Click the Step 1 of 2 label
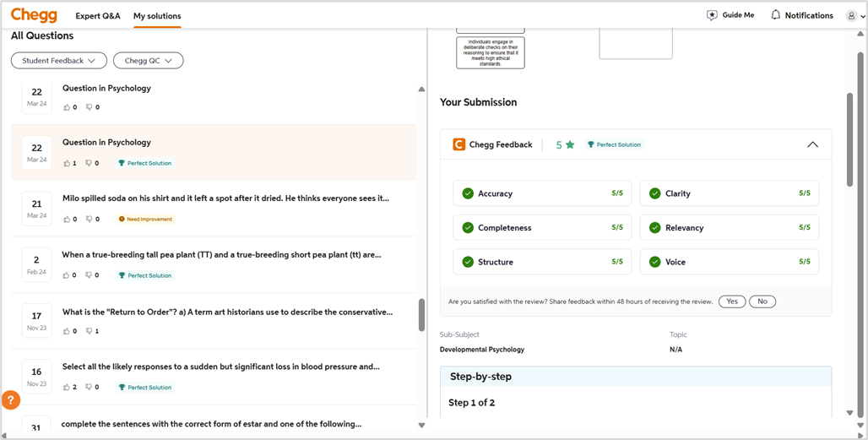Screen dimensions: 868x440 pyautogui.click(x=472, y=402)
